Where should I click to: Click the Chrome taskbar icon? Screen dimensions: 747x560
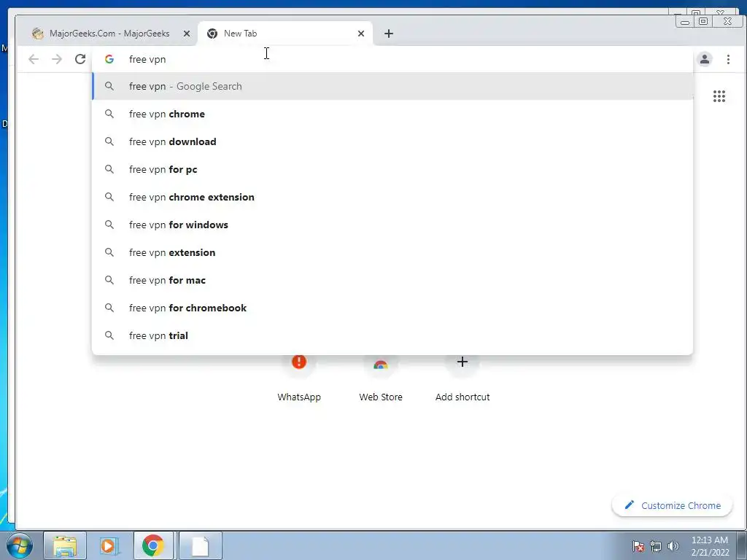point(153,545)
